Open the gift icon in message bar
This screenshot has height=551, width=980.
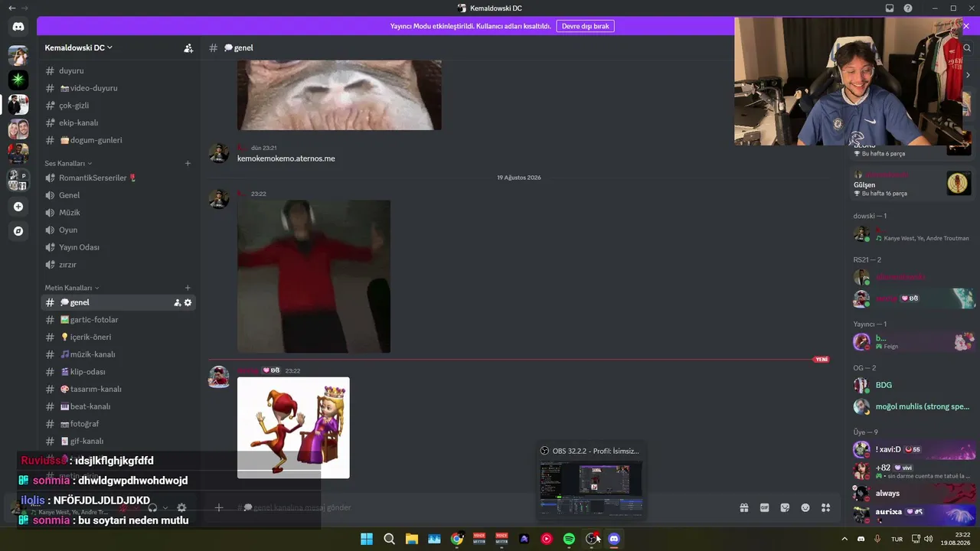point(743,507)
